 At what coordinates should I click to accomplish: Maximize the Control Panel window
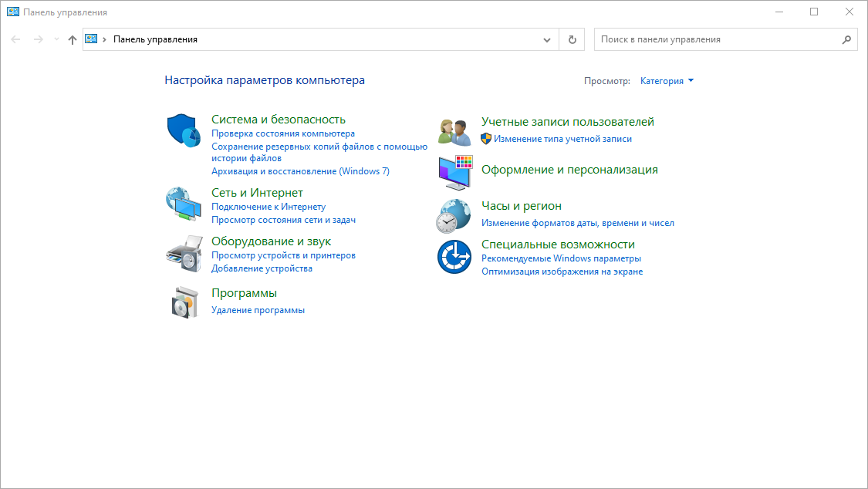tap(814, 12)
